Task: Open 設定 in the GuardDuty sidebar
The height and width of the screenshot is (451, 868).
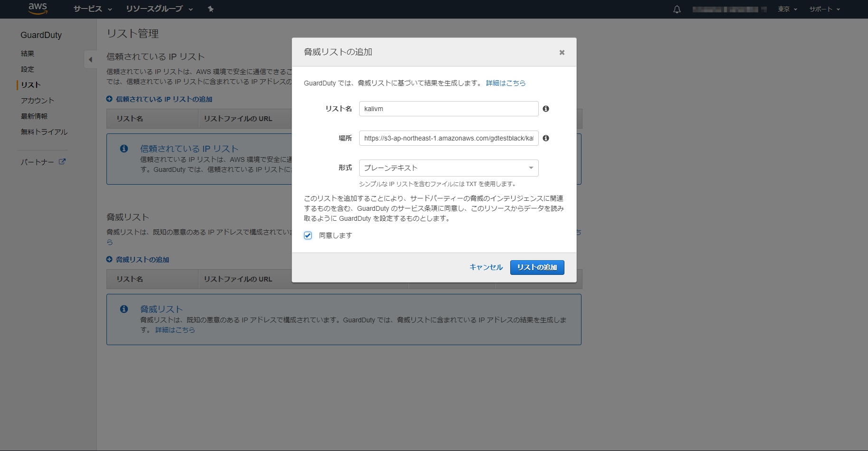Action: coord(28,69)
